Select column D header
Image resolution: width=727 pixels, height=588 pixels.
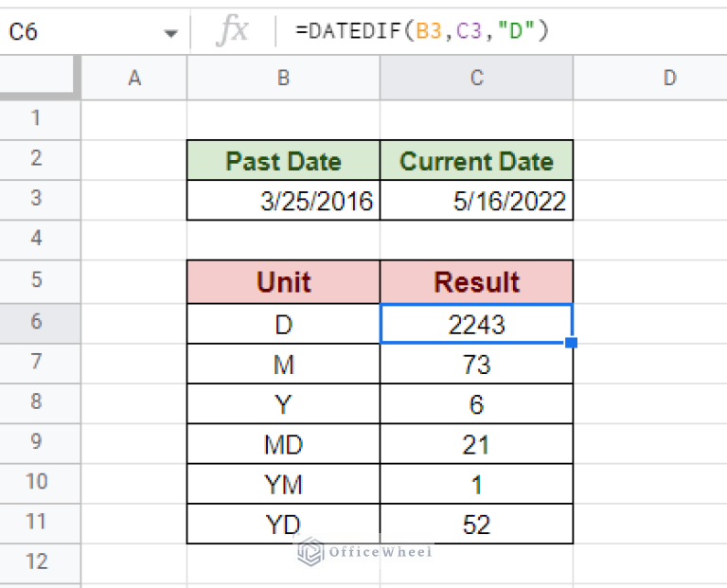669,79
